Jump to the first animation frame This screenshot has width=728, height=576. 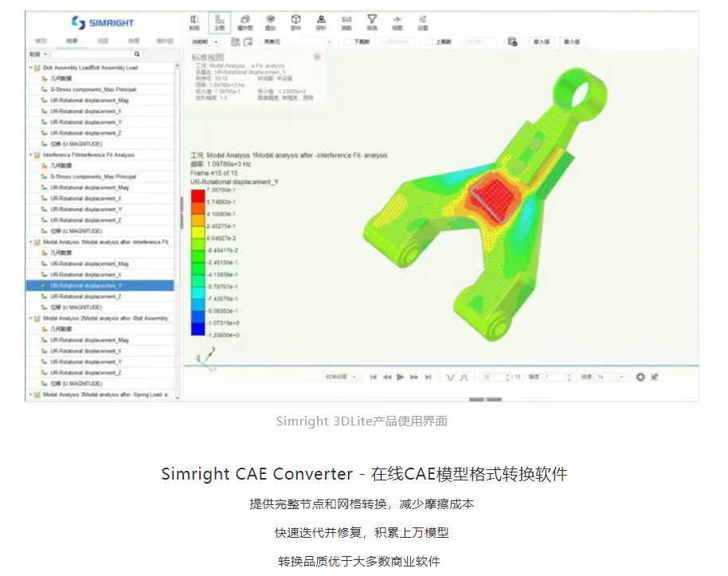(374, 377)
